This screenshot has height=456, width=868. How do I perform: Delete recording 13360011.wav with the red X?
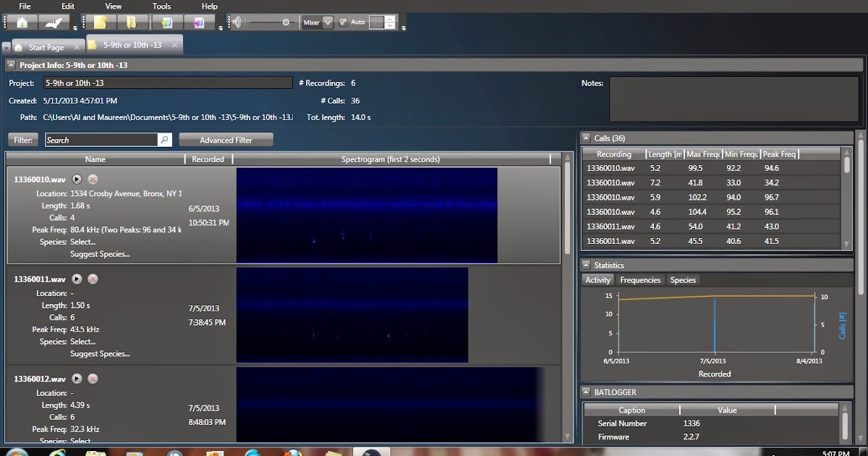pyautogui.click(x=93, y=279)
